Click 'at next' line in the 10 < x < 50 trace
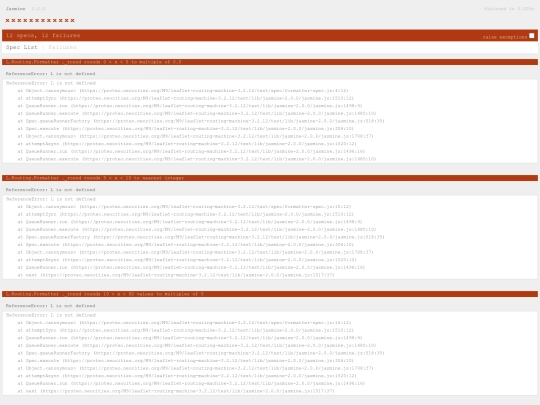This screenshot has height=405, width=540. (176, 391)
